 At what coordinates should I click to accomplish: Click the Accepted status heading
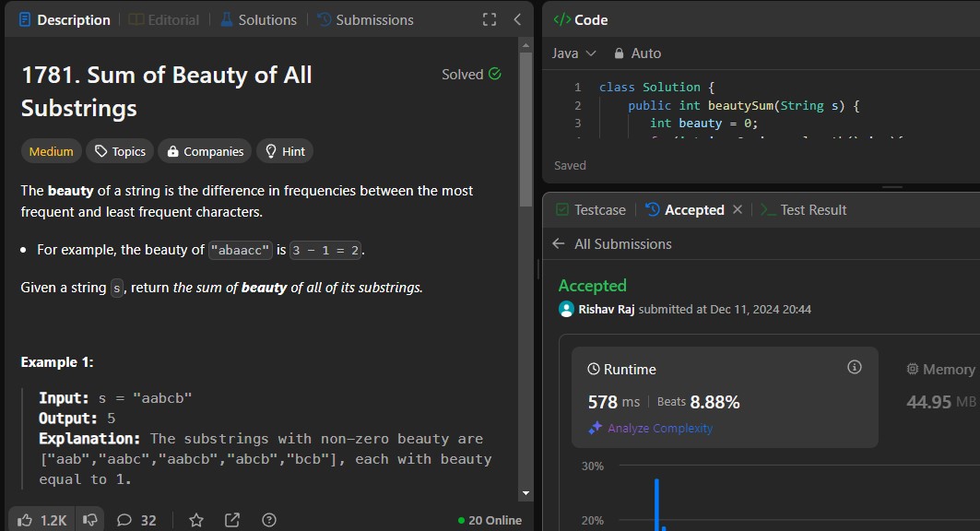pos(593,286)
